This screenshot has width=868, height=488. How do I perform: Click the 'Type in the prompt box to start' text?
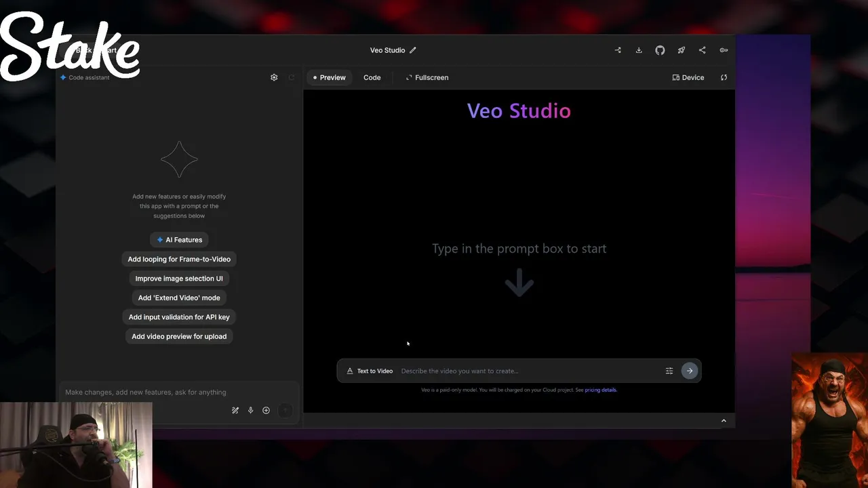click(x=519, y=249)
